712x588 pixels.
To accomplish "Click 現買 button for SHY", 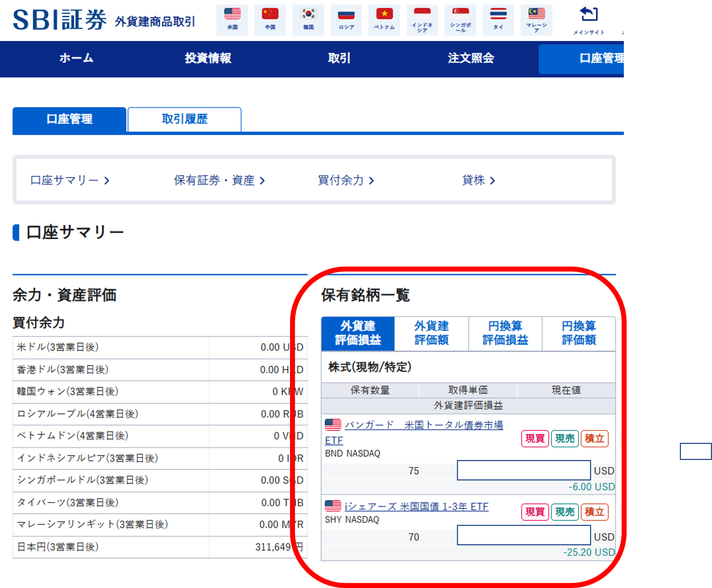I will click(x=535, y=512).
